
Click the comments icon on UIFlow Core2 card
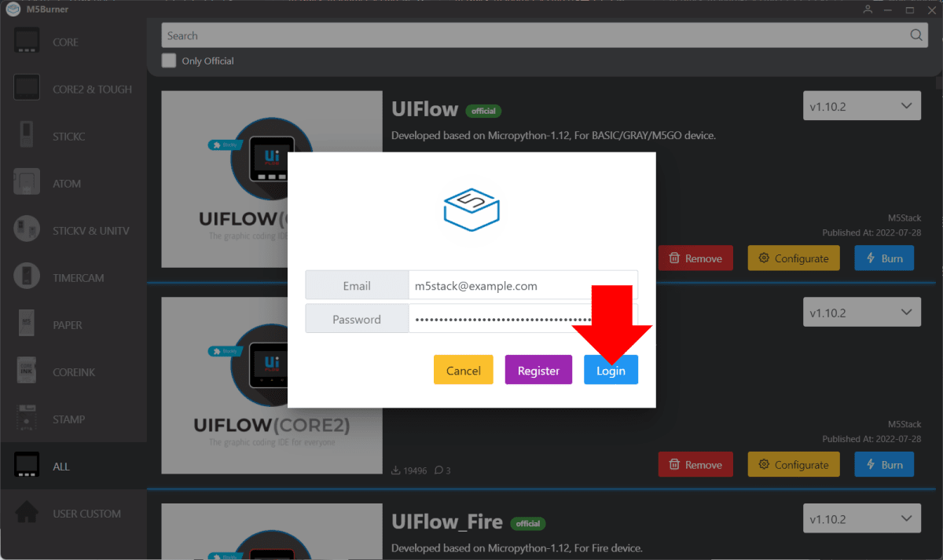click(438, 470)
